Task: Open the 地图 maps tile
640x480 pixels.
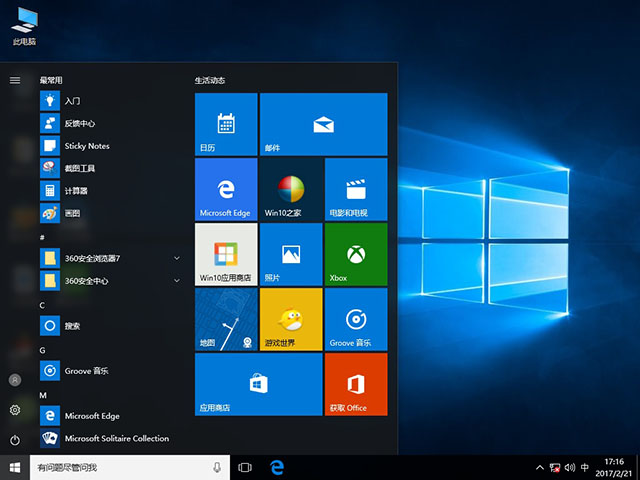Action: (226, 319)
